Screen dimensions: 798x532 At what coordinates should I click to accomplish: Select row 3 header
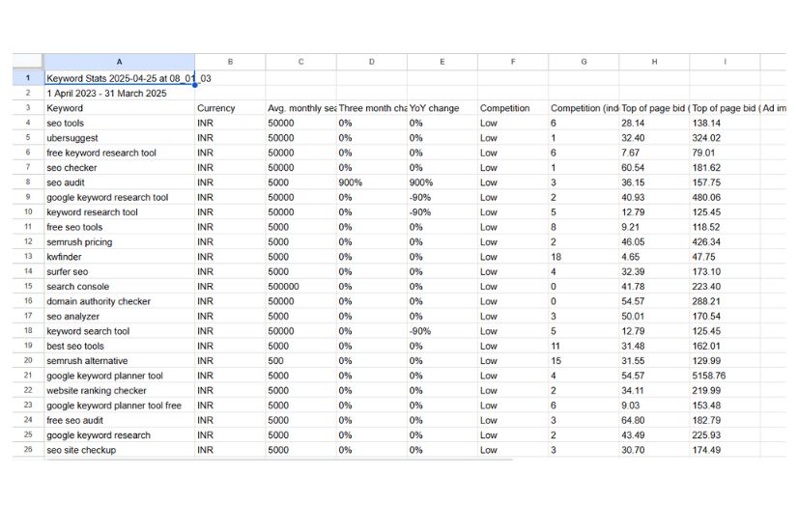(28, 108)
